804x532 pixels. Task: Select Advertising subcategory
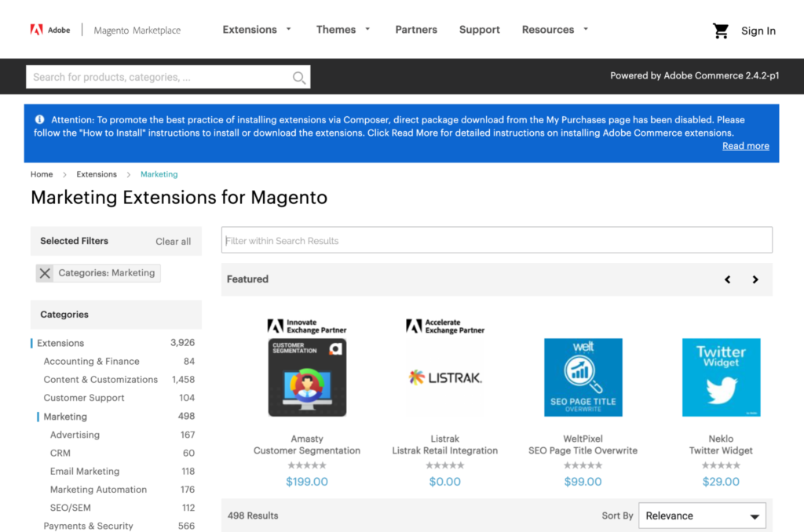click(75, 435)
